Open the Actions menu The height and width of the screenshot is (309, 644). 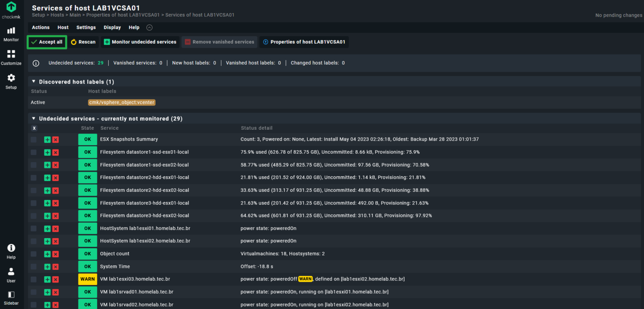41,27
